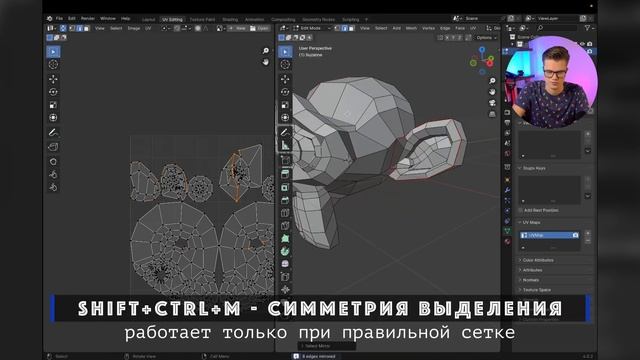Select the Loop Cut tool in 3D viewport
Image resolution: width=640 pixels, height=360 pixels.
tap(285, 213)
